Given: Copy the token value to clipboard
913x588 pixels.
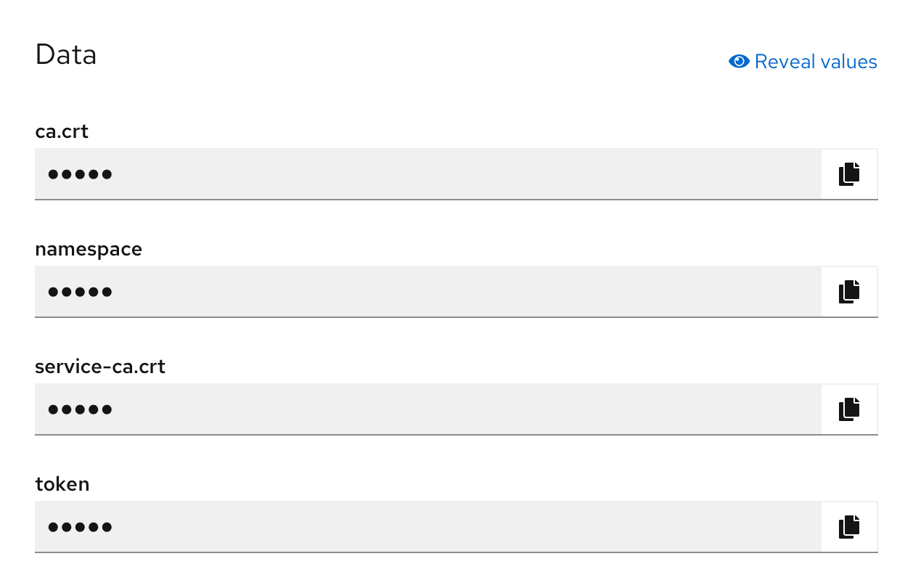Looking at the screenshot, I should pyautogui.click(x=849, y=527).
